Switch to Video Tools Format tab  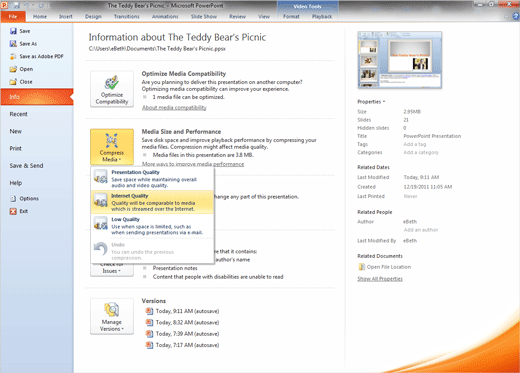coord(291,16)
